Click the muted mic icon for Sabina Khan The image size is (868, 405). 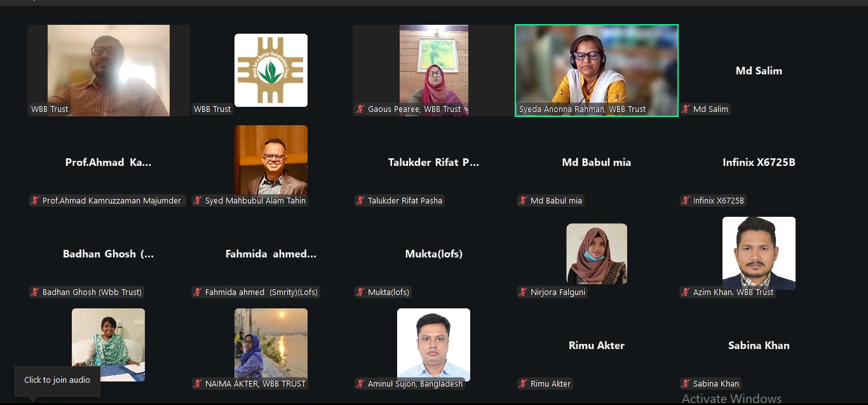coord(686,384)
